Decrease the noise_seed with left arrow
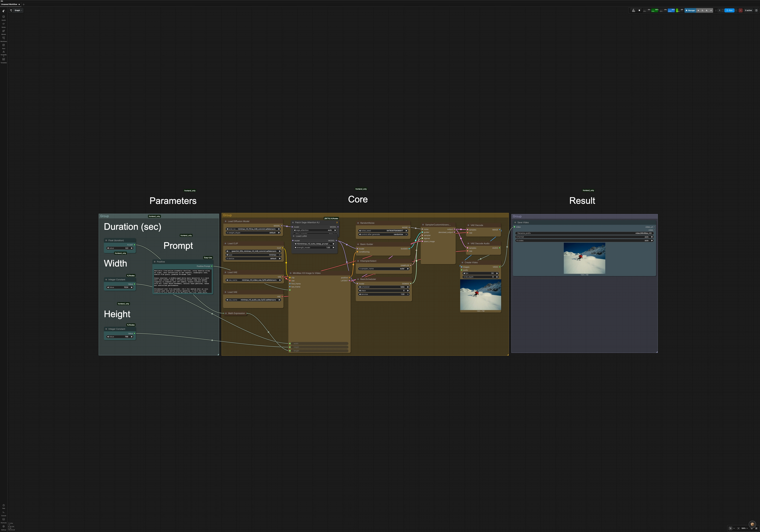Screen dimensions: 760x532 (x=360, y=231)
